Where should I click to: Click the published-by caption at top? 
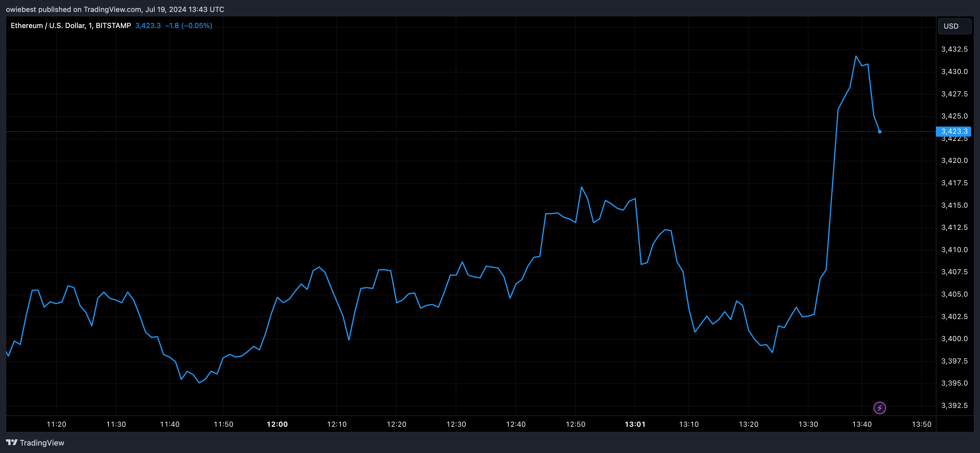point(115,9)
